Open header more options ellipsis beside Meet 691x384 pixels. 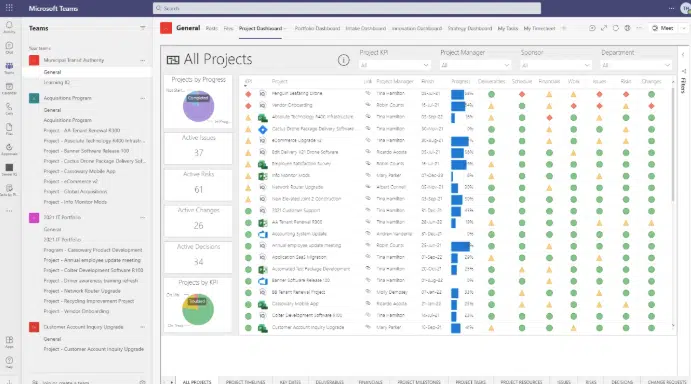[x=639, y=28]
